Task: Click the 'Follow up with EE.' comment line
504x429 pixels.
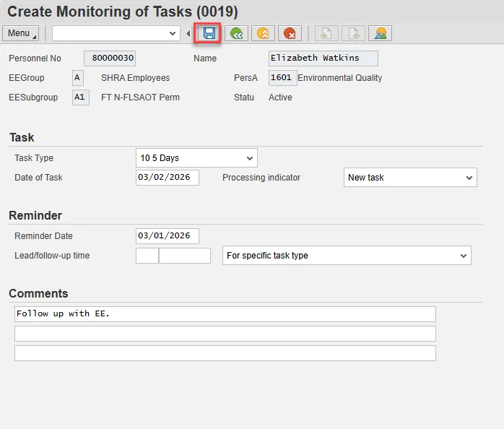Action: click(x=225, y=314)
